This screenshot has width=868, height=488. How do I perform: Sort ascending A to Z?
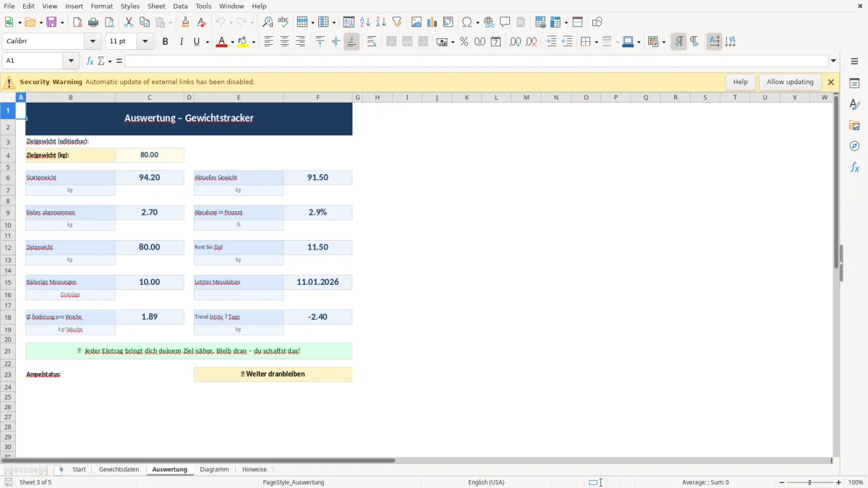pos(365,22)
